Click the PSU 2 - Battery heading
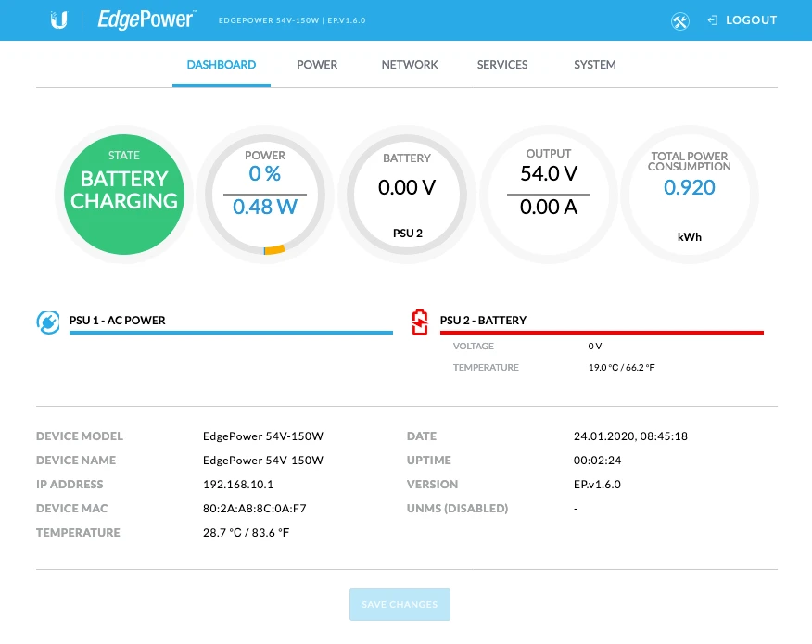The image size is (812, 644). click(x=483, y=321)
